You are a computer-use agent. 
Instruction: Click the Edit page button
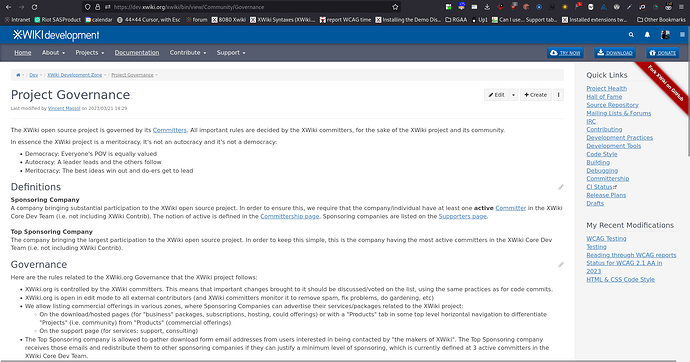click(496, 95)
